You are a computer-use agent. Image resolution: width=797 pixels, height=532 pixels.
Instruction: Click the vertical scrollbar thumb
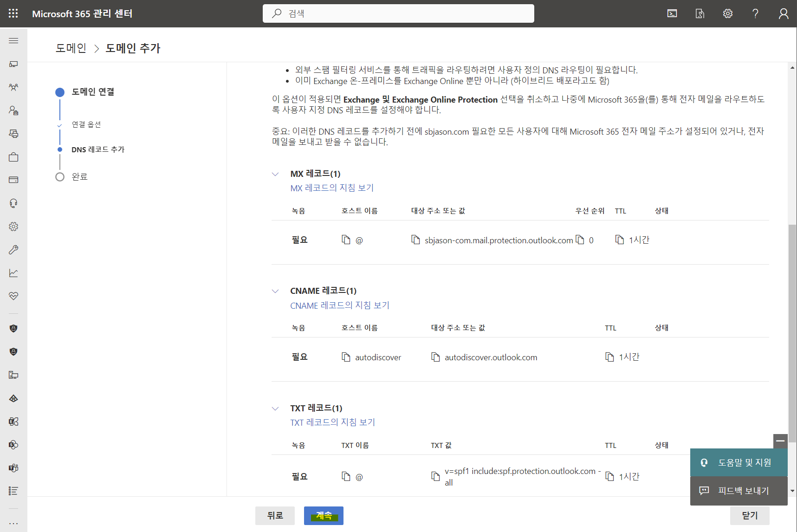point(792,333)
